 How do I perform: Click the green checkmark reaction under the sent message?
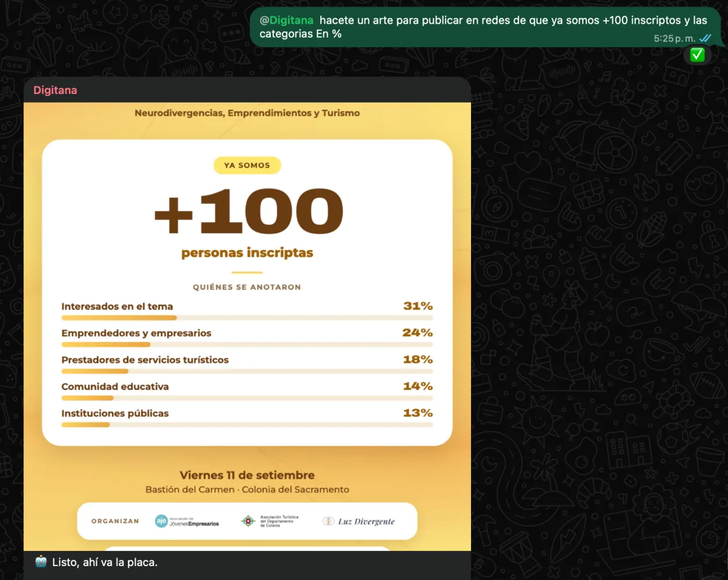[697, 55]
